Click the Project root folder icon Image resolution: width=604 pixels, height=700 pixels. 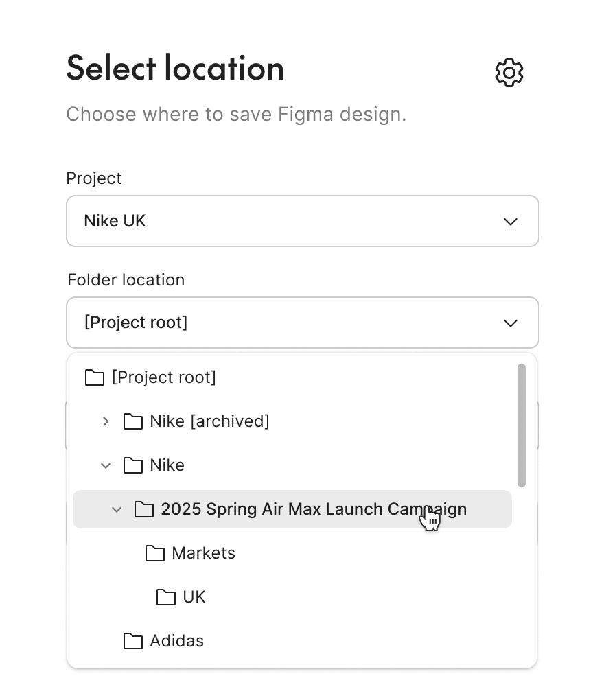(x=95, y=377)
